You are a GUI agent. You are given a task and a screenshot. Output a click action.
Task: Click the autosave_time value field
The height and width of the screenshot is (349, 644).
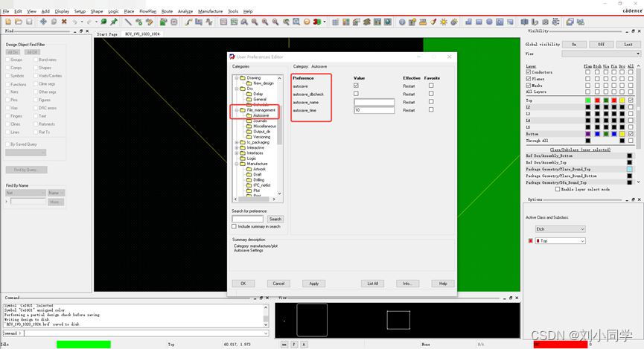coord(374,110)
